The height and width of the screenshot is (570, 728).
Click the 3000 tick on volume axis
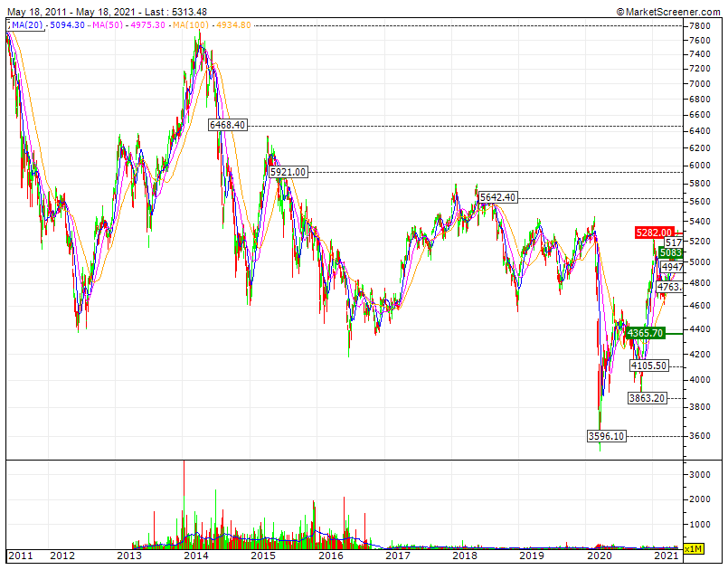click(x=700, y=475)
